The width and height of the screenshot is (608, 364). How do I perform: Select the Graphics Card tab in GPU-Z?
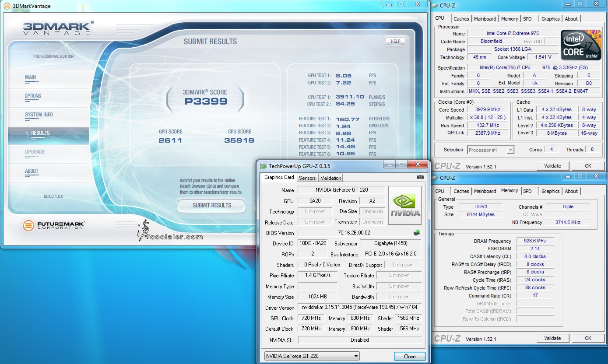pyautogui.click(x=279, y=177)
